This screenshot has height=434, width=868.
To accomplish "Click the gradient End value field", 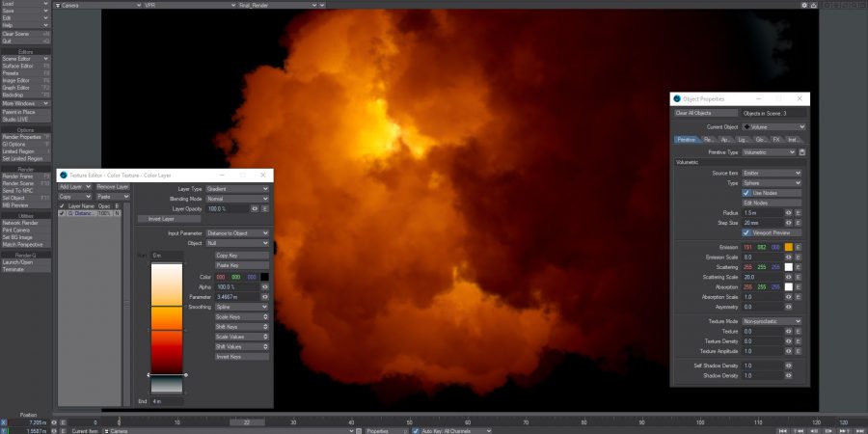I will click(166, 400).
